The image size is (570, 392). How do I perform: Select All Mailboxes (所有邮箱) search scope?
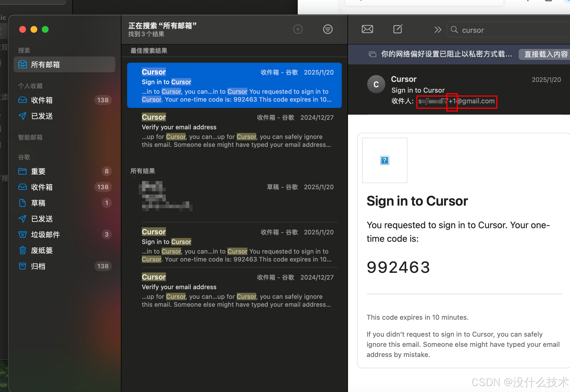[45, 65]
